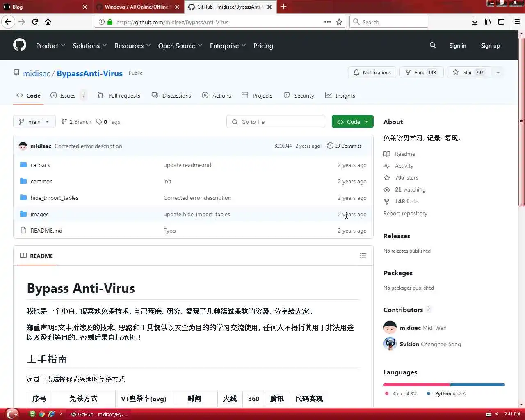Open green Code dropdown button
The height and width of the screenshot is (420, 525).
pyautogui.click(x=353, y=122)
